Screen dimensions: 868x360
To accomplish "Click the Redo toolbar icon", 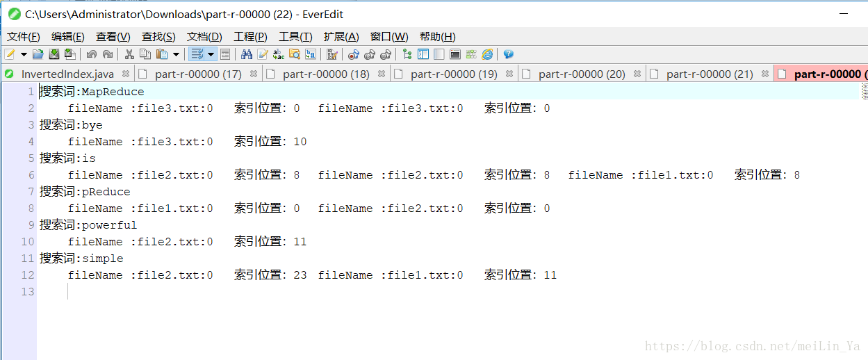I will (x=108, y=54).
